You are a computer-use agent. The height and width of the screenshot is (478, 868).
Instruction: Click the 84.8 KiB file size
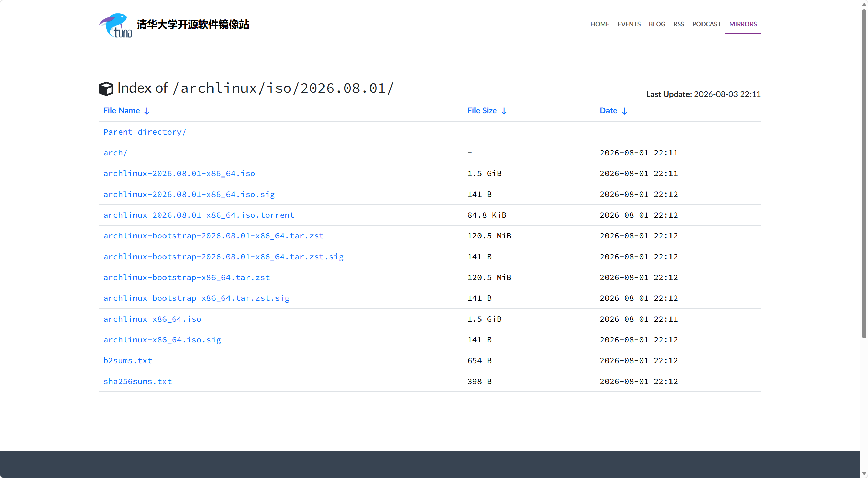pyautogui.click(x=487, y=215)
